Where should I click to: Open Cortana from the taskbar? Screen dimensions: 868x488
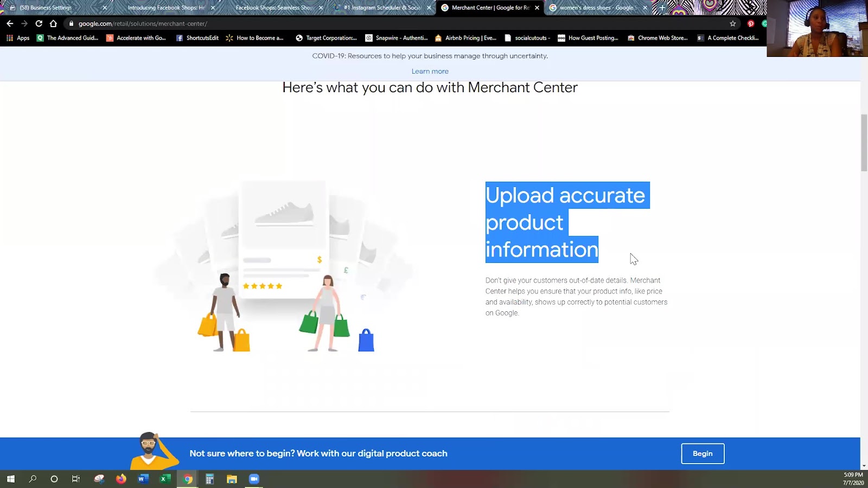(x=54, y=479)
